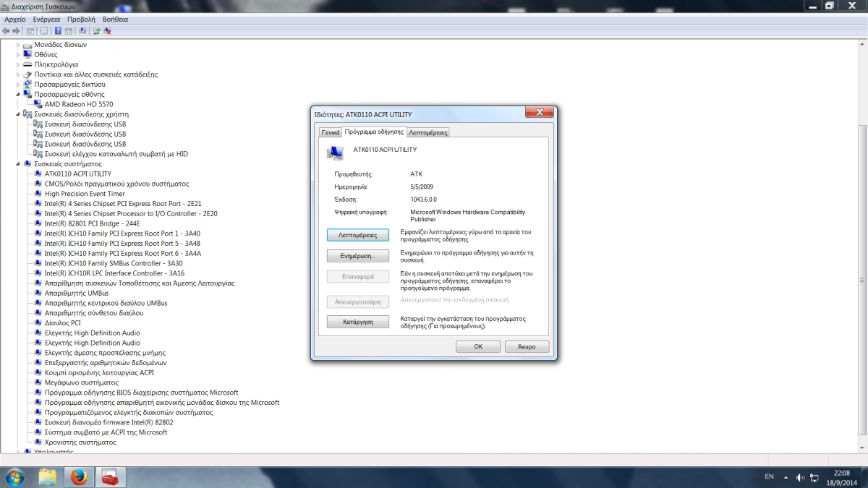
Task: Confirm the dialog with OK
Action: click(x=478, y=347)
